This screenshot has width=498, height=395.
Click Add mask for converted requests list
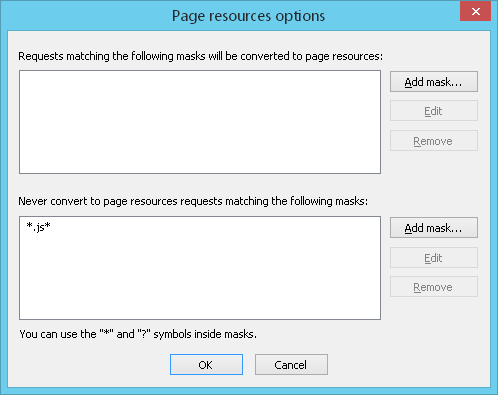[x=434, y=82]
